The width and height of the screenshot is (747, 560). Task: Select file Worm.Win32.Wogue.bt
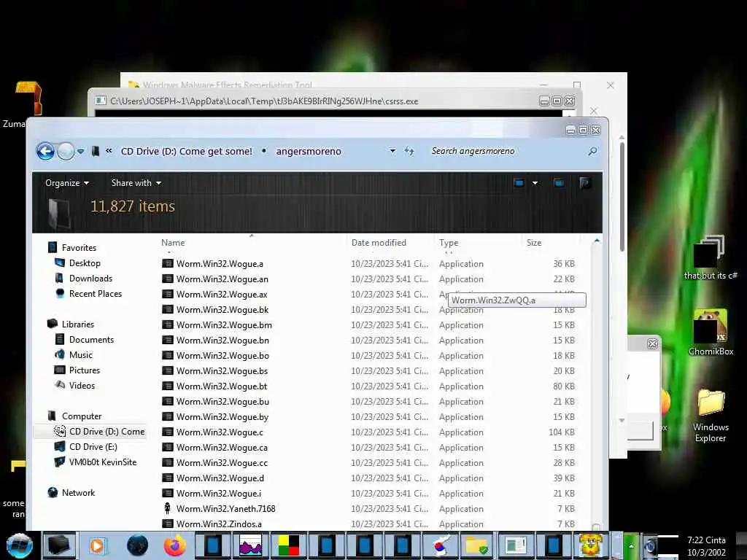222,386
